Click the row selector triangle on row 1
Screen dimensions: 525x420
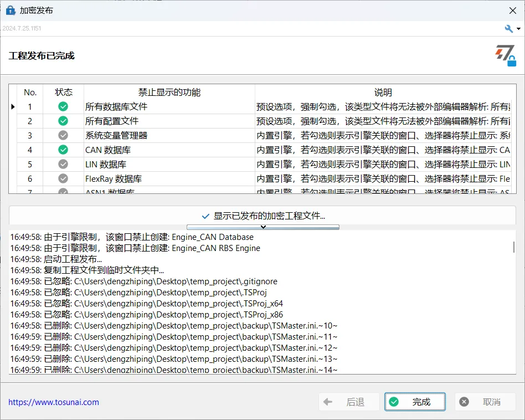pyautogui.click(x=13, y=106)
